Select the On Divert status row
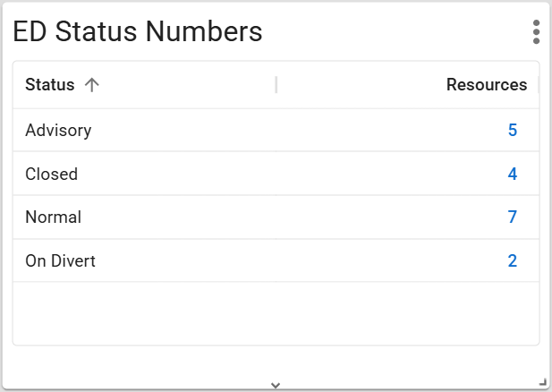 point(268,261)
